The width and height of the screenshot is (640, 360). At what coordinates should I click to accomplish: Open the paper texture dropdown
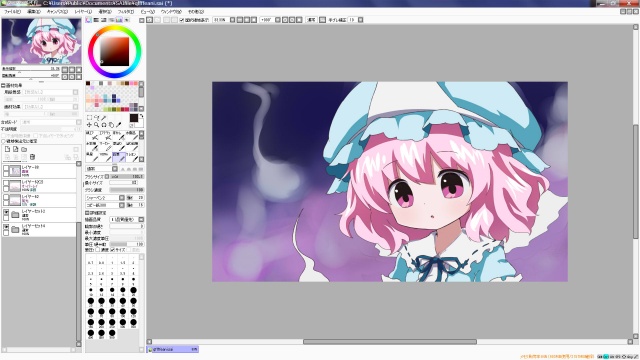point(76,92)
